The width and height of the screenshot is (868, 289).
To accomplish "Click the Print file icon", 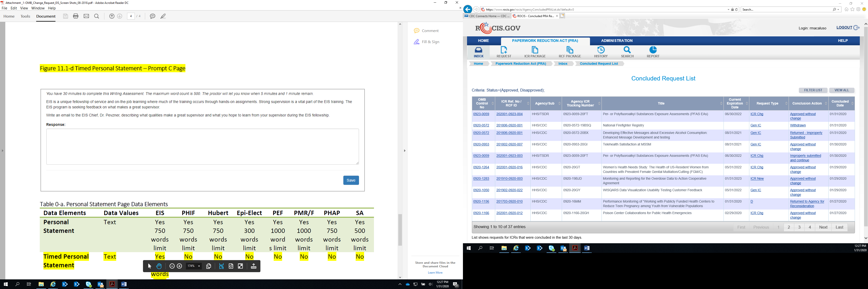I will (76, 16).
